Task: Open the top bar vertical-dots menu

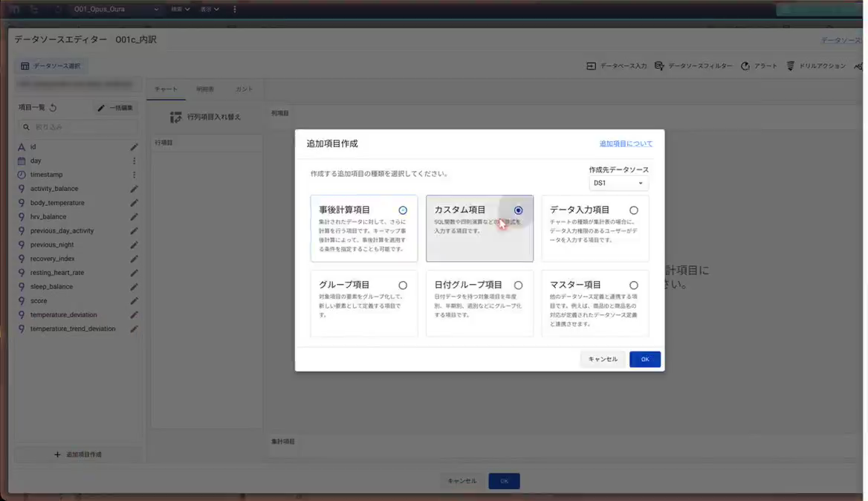Action: click(x=235, y=10)
